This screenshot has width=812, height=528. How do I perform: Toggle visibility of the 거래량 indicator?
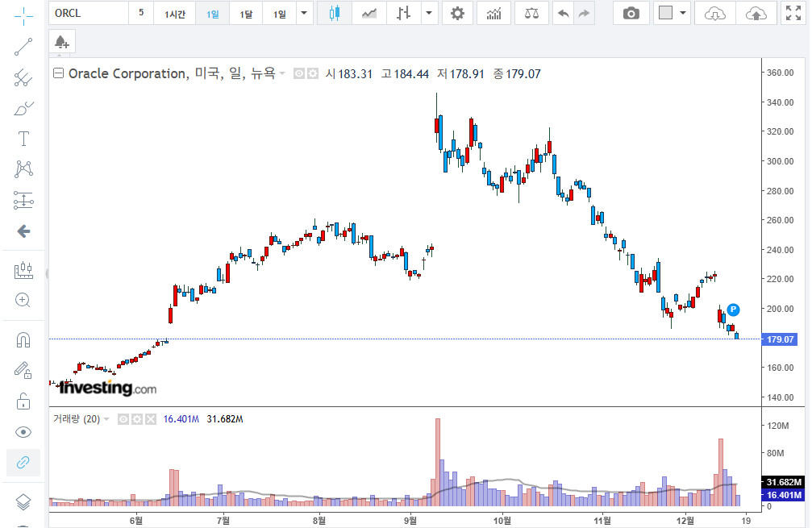click(123, 419)
